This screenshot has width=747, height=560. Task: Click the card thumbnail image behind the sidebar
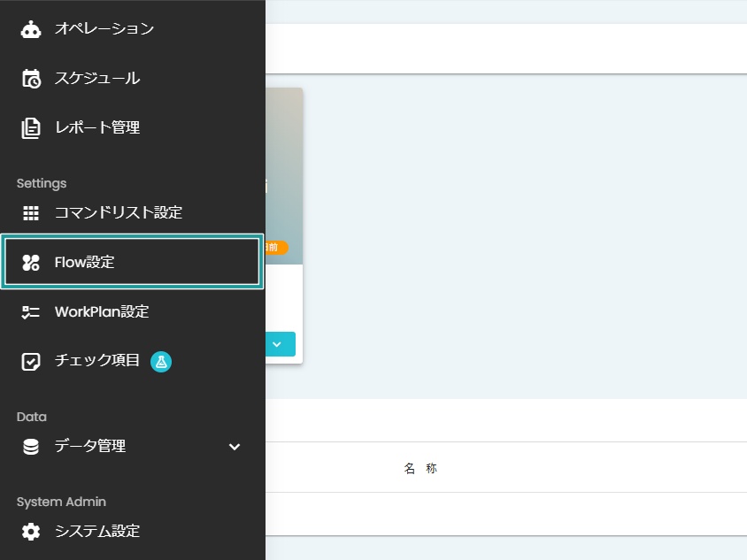point(284,176)
